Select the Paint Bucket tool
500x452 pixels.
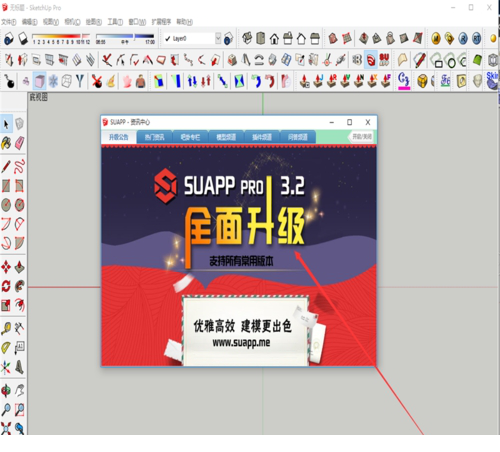point(6,143)
